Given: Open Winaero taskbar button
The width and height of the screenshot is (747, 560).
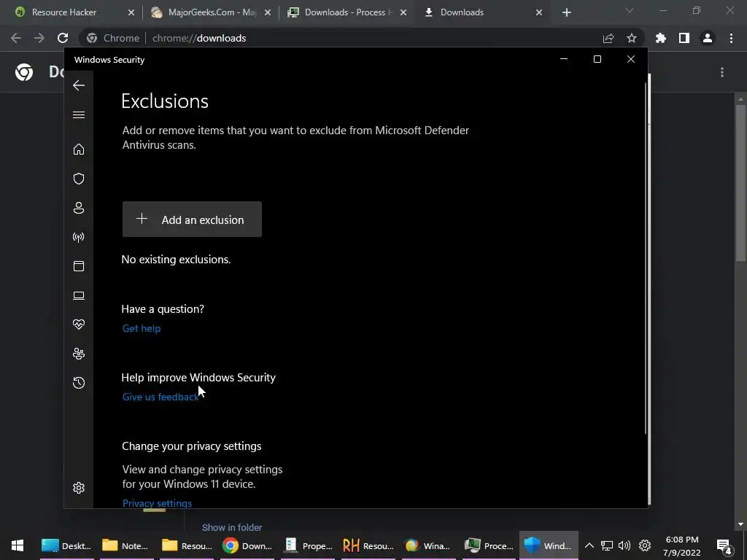Looking at the screenshot, I should pyautogui.click(x=427, y=545).
